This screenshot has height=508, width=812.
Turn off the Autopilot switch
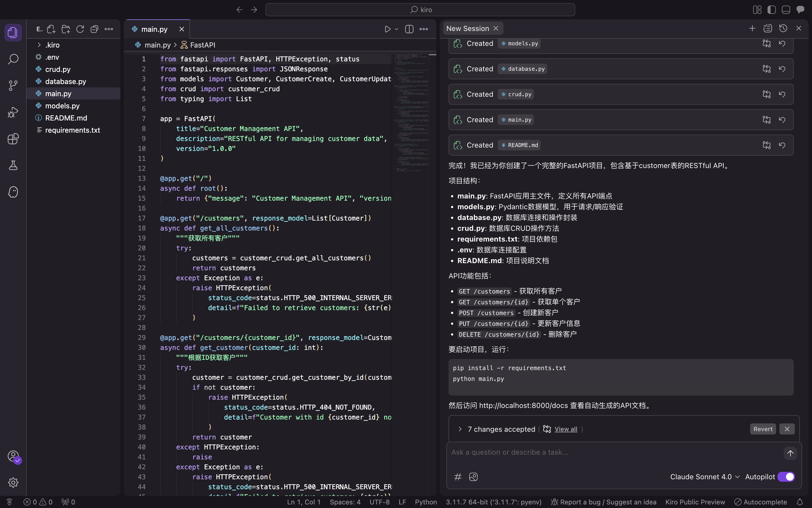[x=786, y=477]
